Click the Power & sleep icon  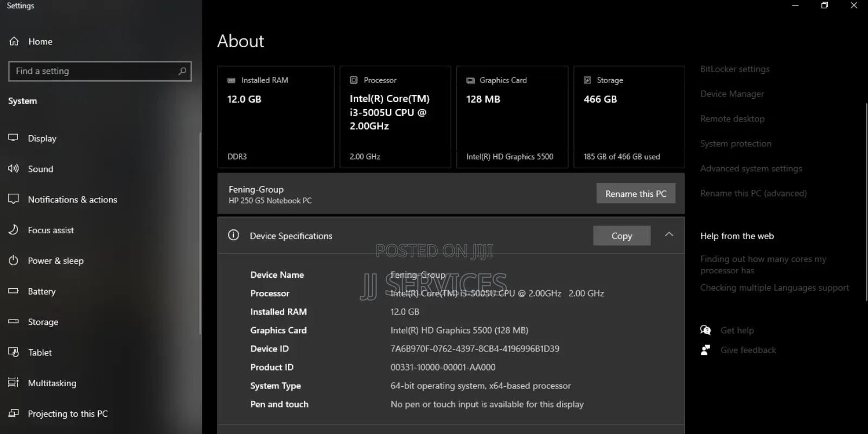(14, 260)
